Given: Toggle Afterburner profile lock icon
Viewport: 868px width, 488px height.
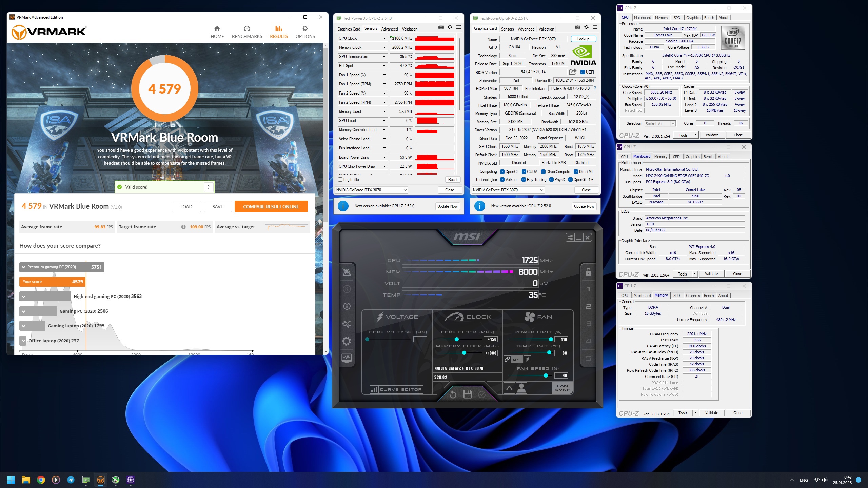Looking at the screenshot, I should [589, 272].
